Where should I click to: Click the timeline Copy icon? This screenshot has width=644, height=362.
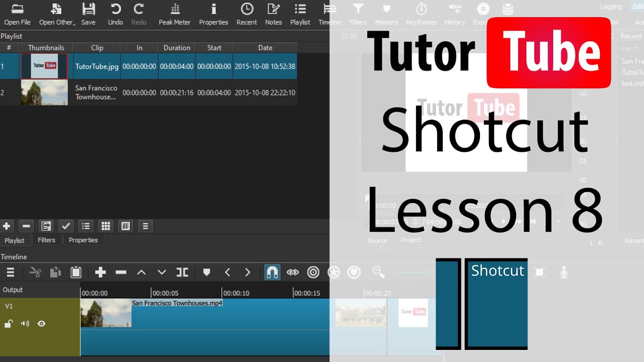click(55, 273)
